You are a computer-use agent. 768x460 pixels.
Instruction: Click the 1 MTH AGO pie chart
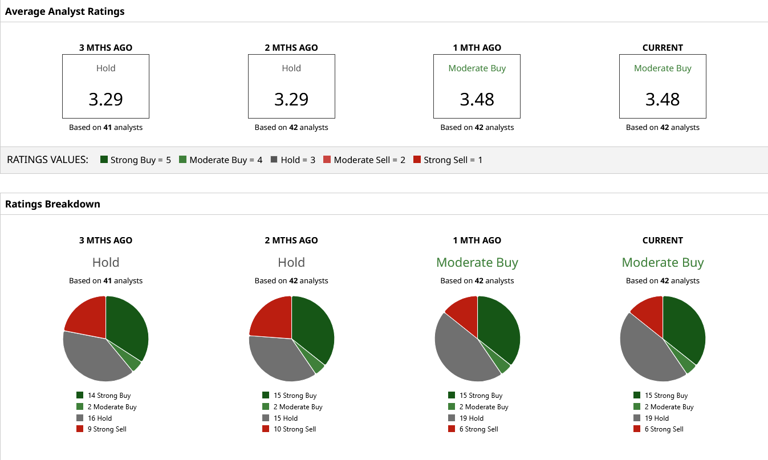pyautogui.click(x=477, y=339)
